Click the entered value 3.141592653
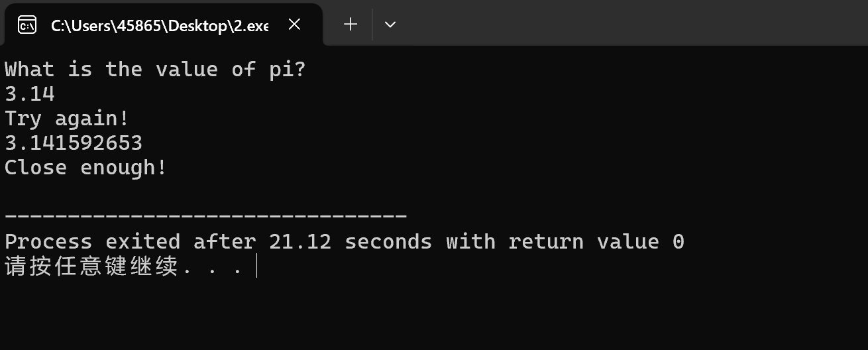 coord(74,143)
